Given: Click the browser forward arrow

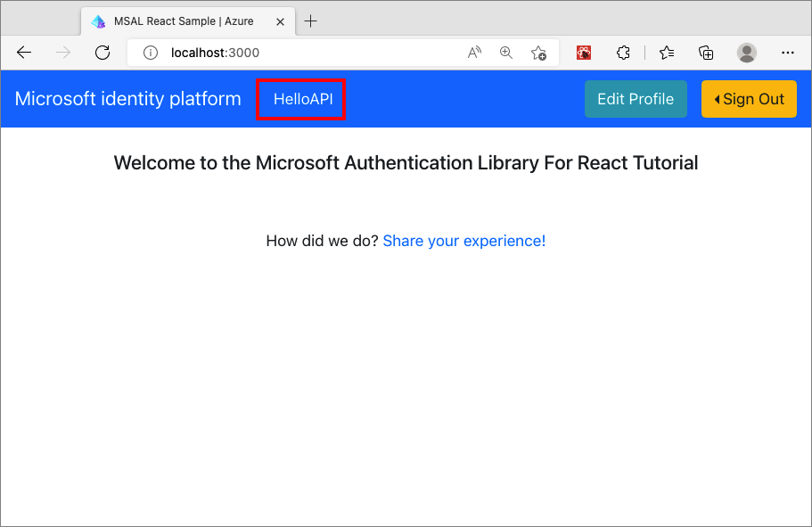Looking at the screenshot, I should 63,53.
